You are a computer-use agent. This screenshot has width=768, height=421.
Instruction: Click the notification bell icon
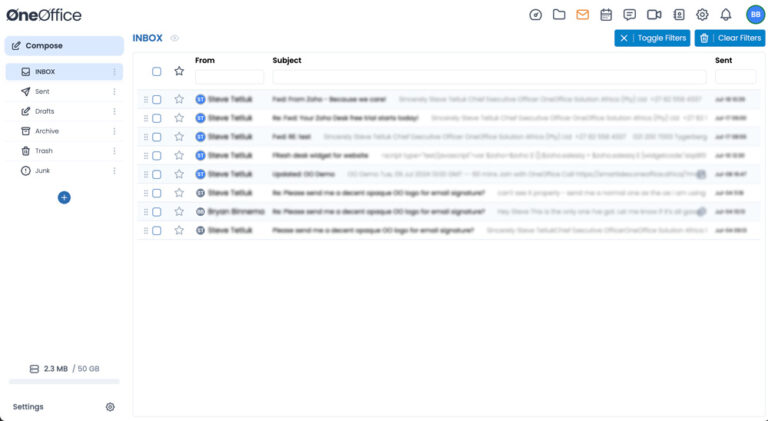[726, 15]
